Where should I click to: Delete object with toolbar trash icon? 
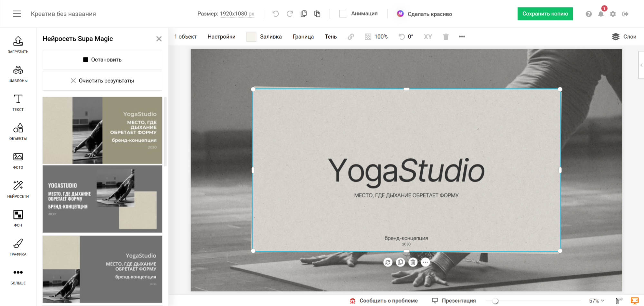[x=446, y=37]
